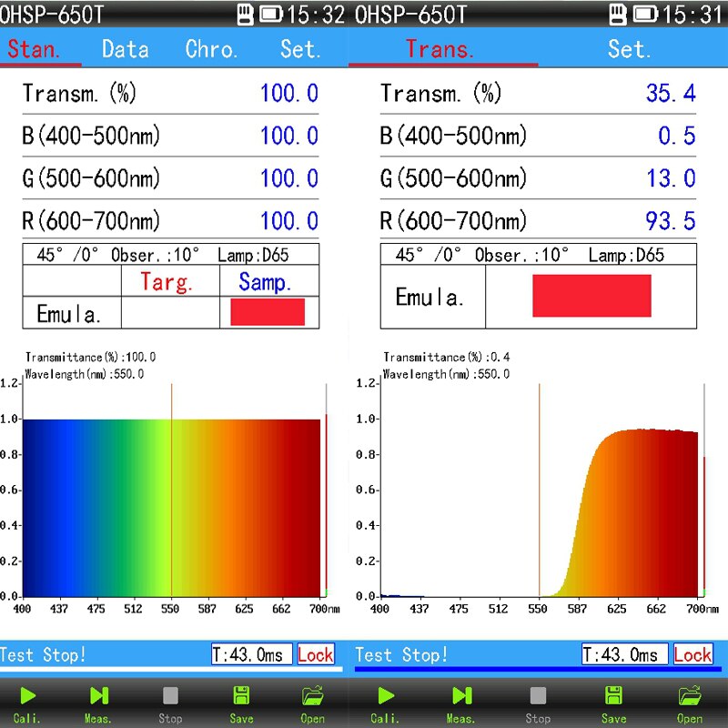
Task: Tap the Open folder icon on left screen
Action: pos(312,695)
